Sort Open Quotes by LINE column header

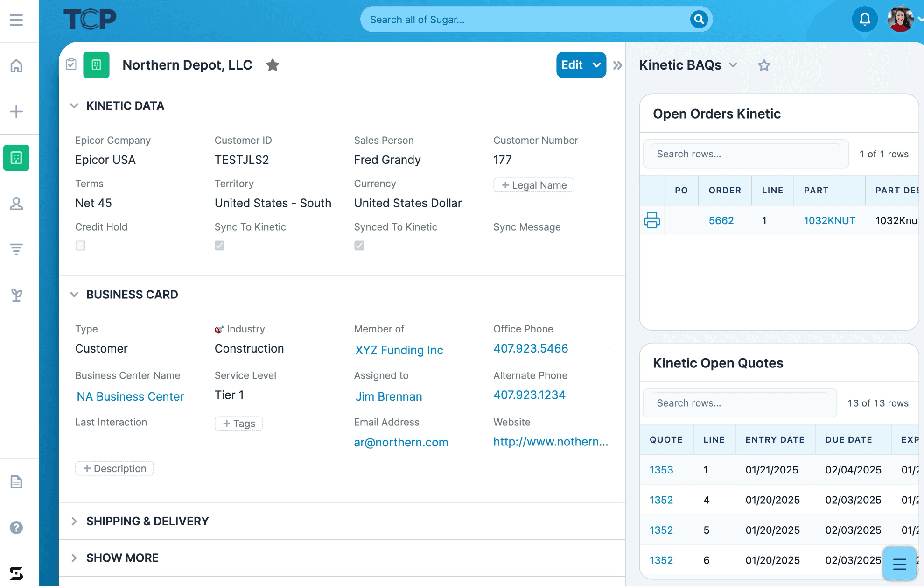pyautogui.click(x=714, y=440)
